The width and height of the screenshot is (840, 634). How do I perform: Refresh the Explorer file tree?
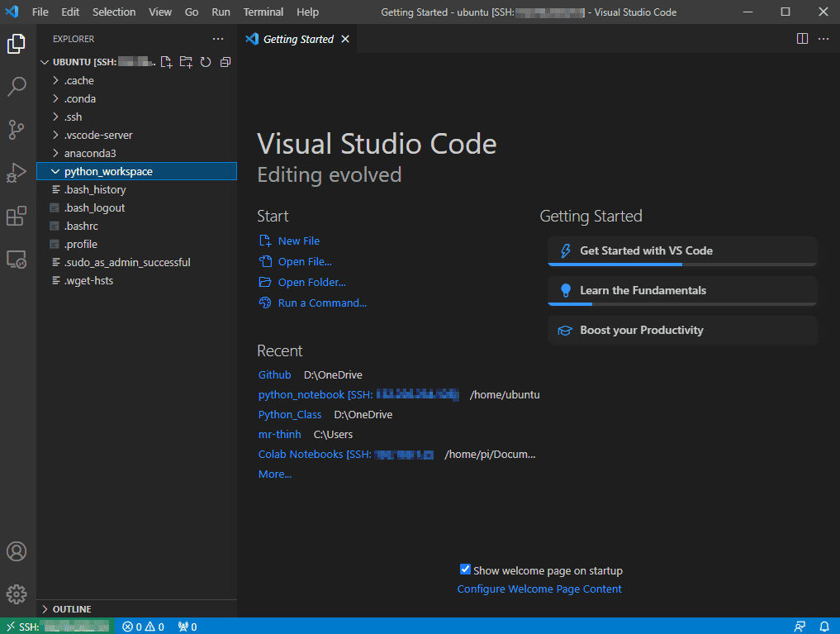(x=206, y=62)
